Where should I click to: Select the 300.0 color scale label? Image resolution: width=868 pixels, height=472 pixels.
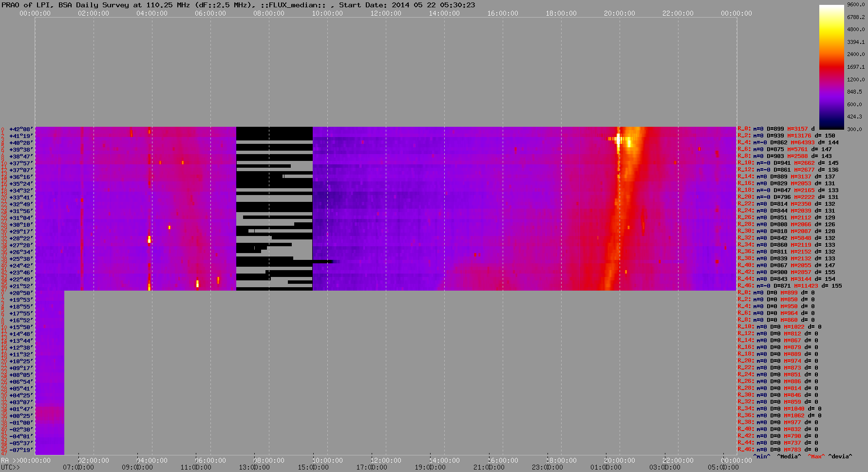click(854, 129)
